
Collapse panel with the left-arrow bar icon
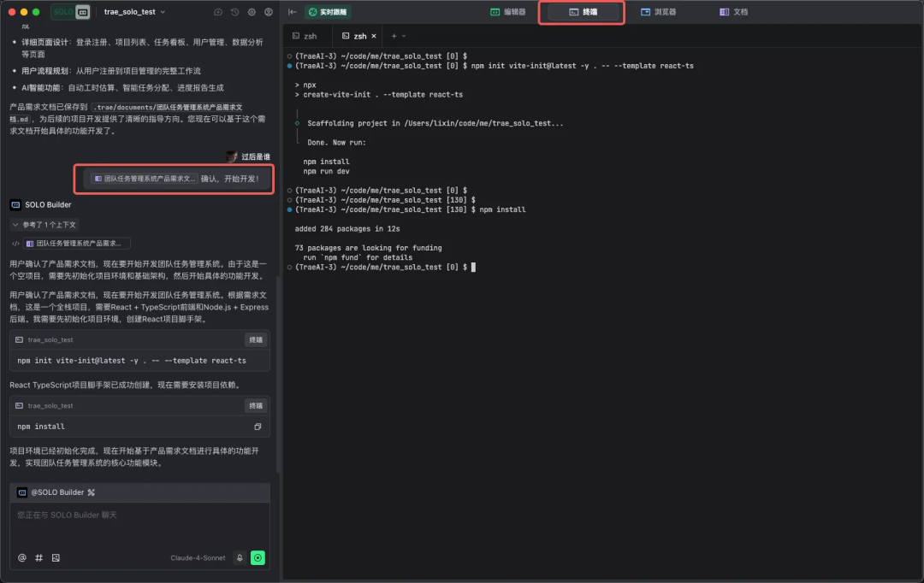[293, 12]
